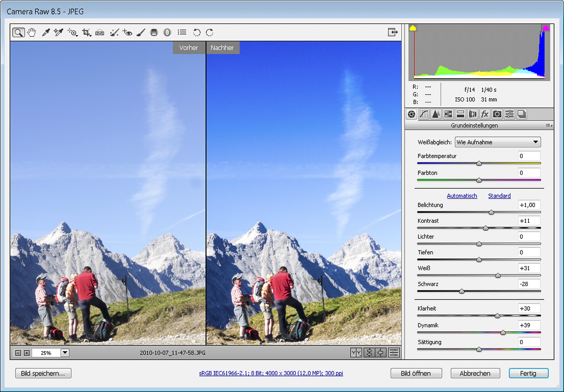
Task: Choose the Crop tool
Action: [86, 32]
